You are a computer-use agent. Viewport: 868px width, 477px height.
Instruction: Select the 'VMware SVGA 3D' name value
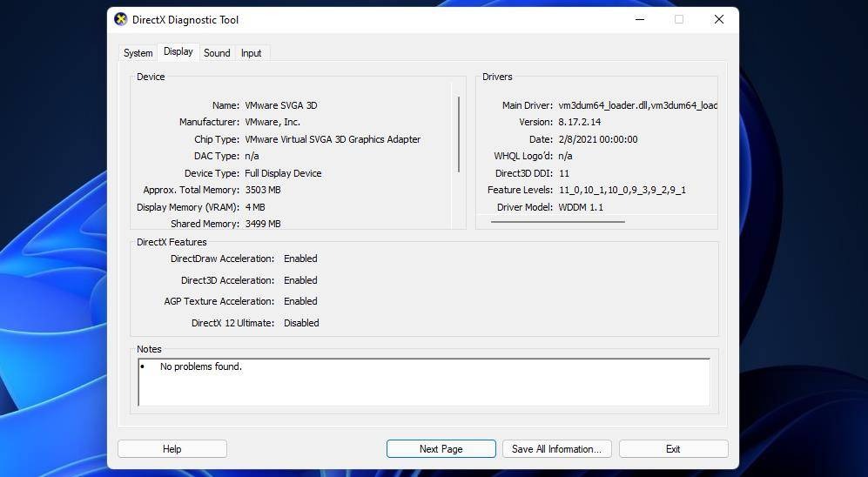pyautogui.click(x=280, y=105)
